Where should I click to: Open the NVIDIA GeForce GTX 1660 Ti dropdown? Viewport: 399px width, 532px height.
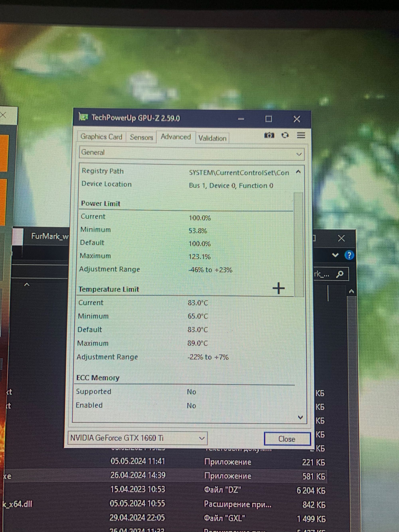138,438
